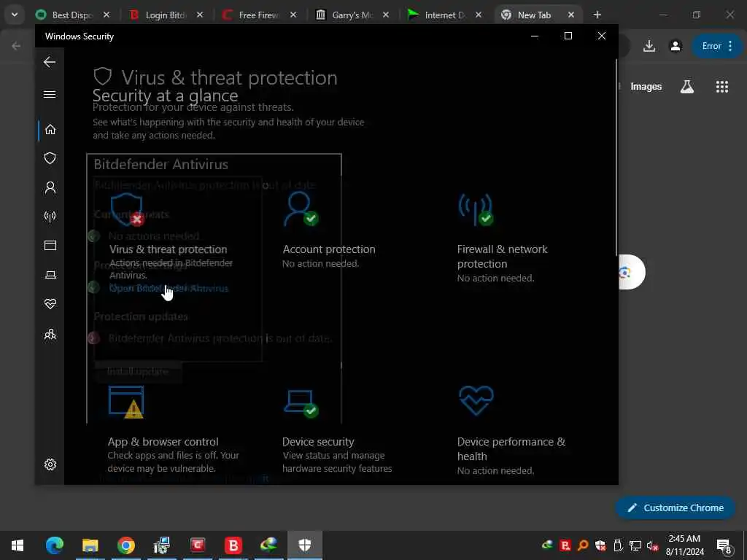Open Firewall & network protection sidebar icon
The height and width of the screenshot is (560, 747).
point(50,217)
